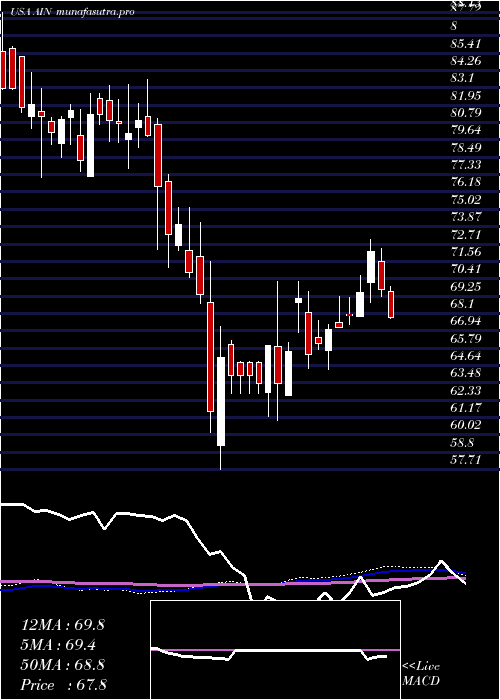Image resolution: width=500 pixels, height=700 pixels.
Task: Click the 80.79 axis value
Action: point(466,113)
